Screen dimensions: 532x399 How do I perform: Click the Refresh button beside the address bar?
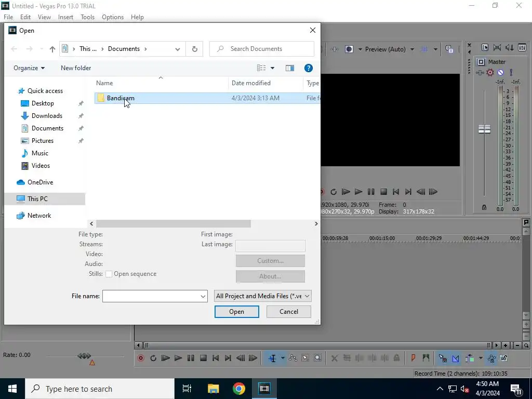click(194, 49)
